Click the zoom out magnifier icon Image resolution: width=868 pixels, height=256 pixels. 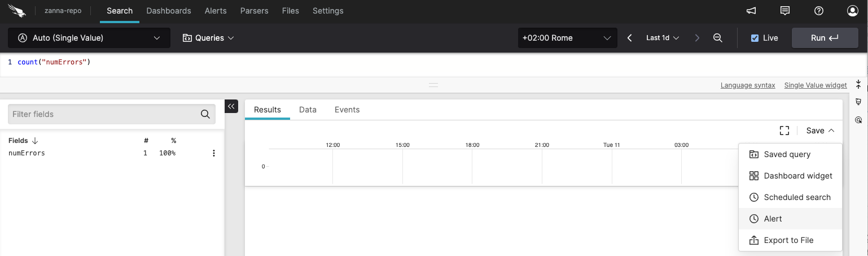click(718, 38)
